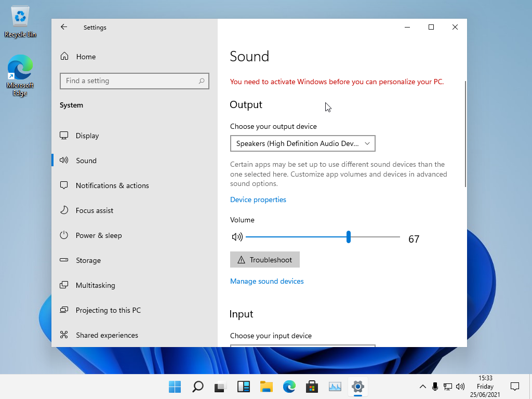Open File Explorer from the taskbar
This screenshot has width=532, height=399.
point(267,387)
